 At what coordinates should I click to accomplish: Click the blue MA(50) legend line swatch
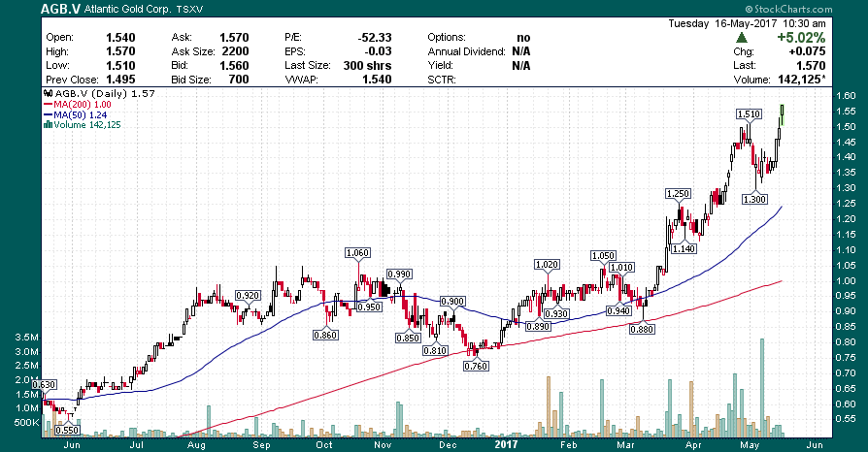(48, 114)
